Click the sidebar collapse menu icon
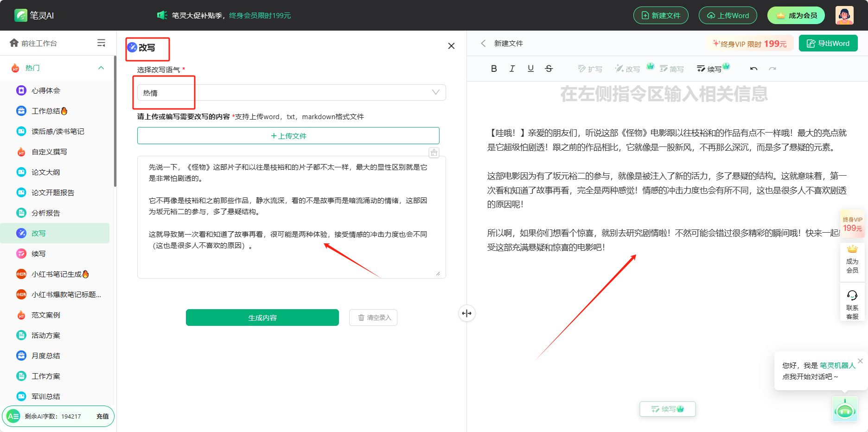The width and height of the screenshot is (868, 432). (101, 43)
